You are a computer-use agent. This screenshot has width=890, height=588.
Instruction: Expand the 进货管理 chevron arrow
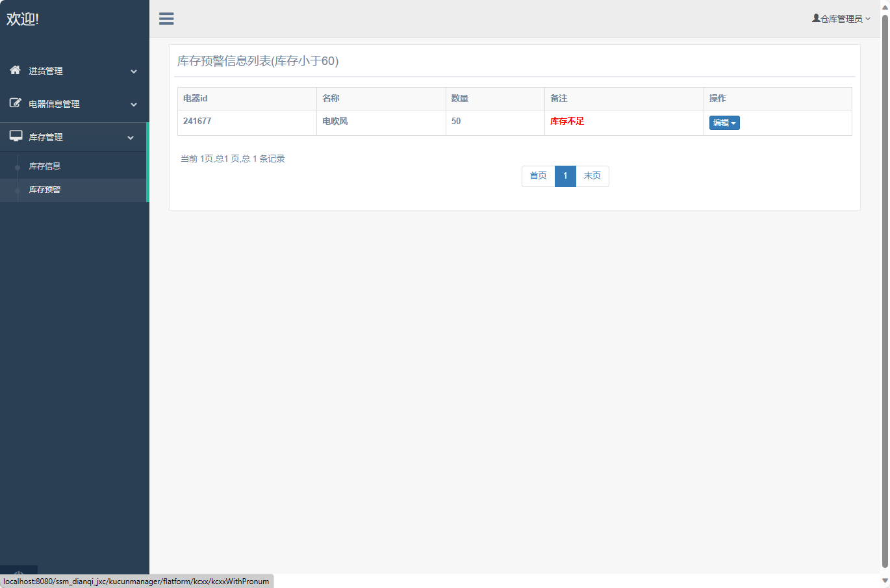[x=134, y=71]
